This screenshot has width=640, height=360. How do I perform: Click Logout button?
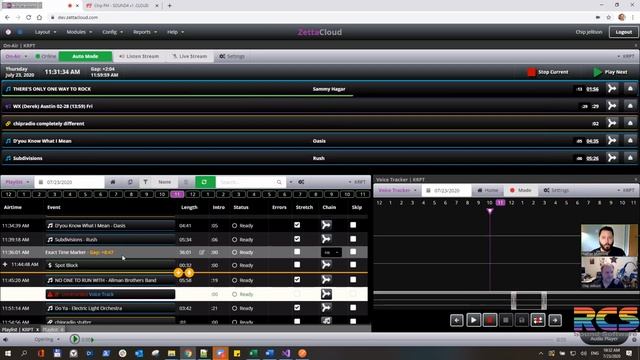click(x=623, y=32)
